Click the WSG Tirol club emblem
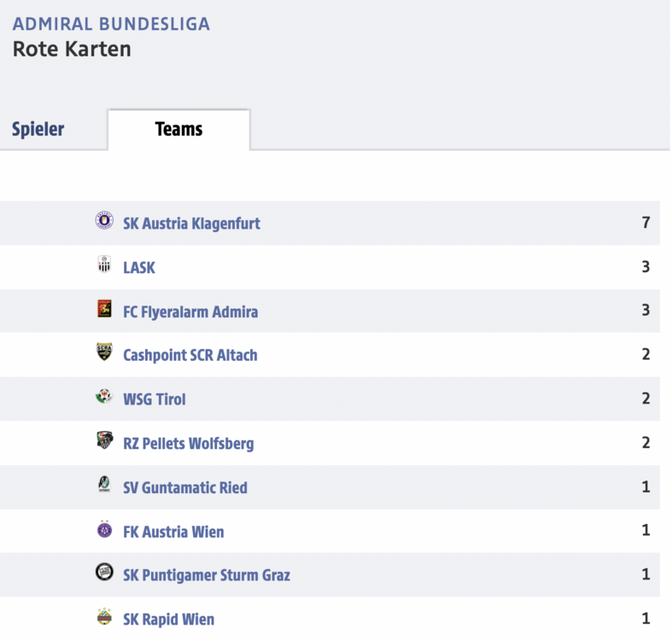Viewport: 672px width, 640px height. tap(104, 396)
